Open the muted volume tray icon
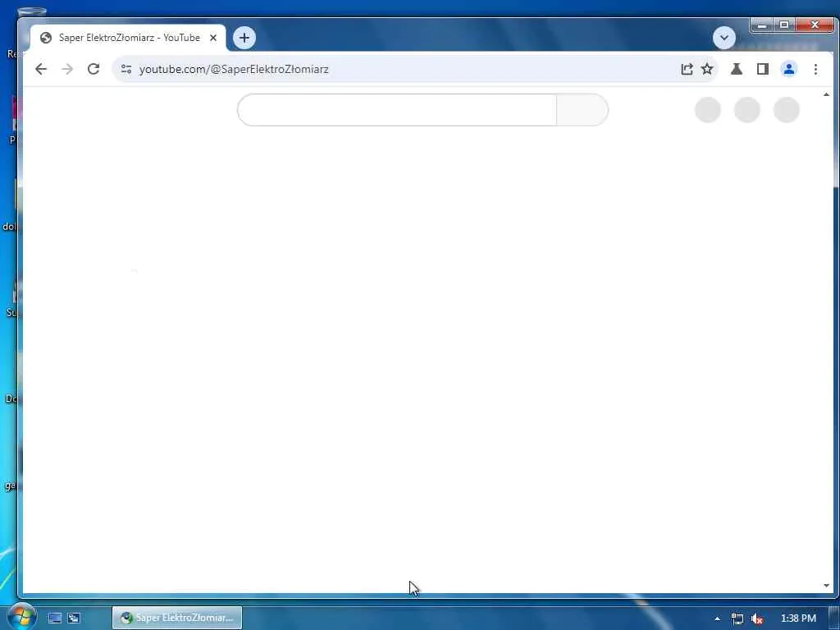 pos(757,619)
